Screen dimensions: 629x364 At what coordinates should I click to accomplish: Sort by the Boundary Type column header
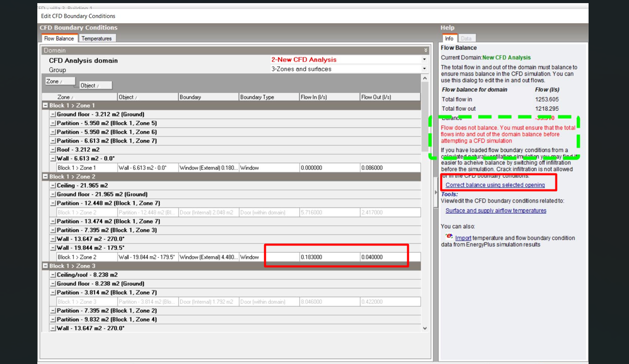pyautogui.click(x=268, y=97)
